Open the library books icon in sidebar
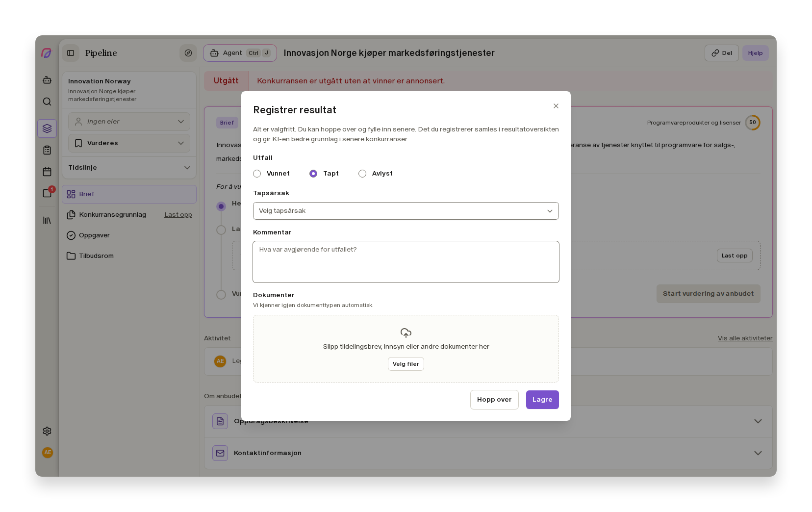The image size is (812, 512). click(47, 220)
